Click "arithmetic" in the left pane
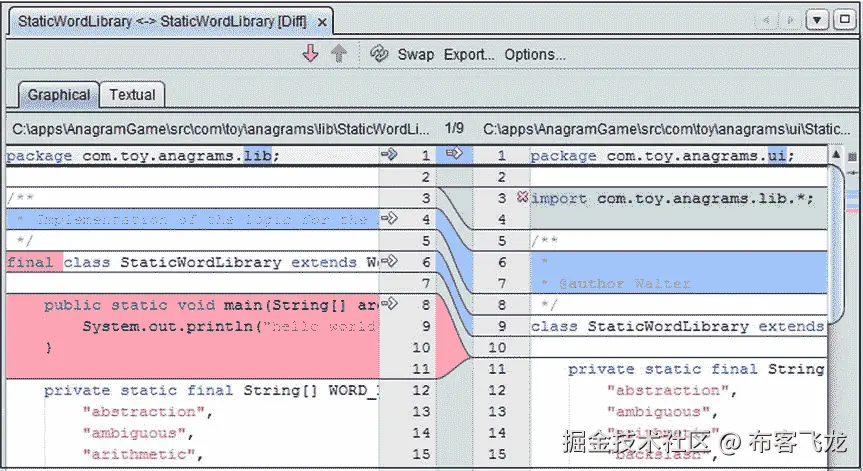The height and width of the screenshot is (471, 863). click(139, 454)
